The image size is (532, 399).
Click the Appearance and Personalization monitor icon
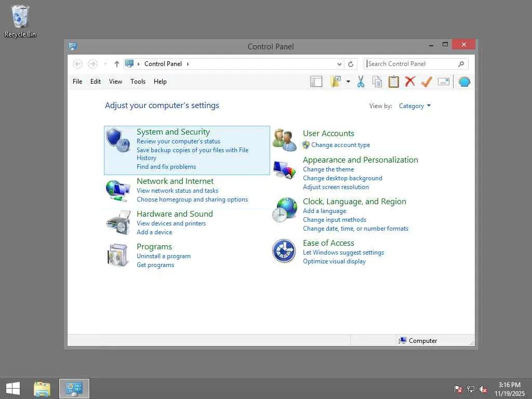pyautogui.click(x=284, y=170)
